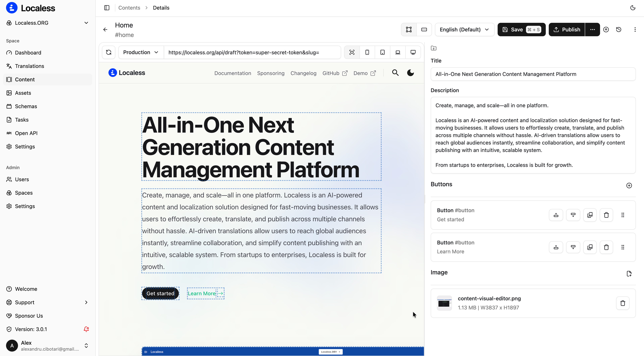Select the mobile phone preview size

point(367,52)
